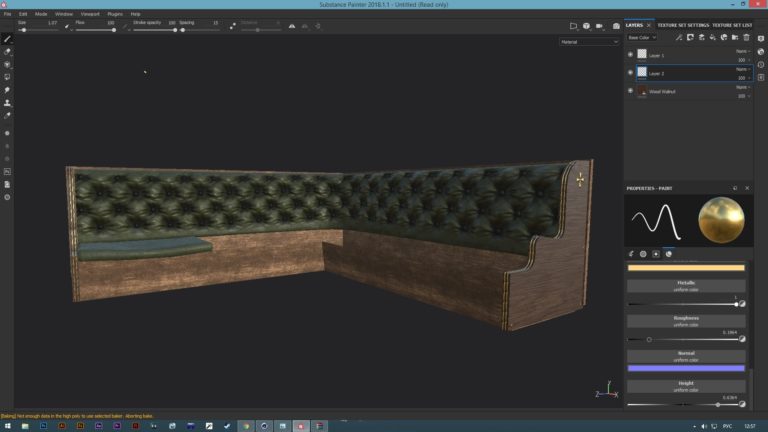768x432 pixels.
Task: Hide the Wood Walnut layer
Action: pos(630,91)
